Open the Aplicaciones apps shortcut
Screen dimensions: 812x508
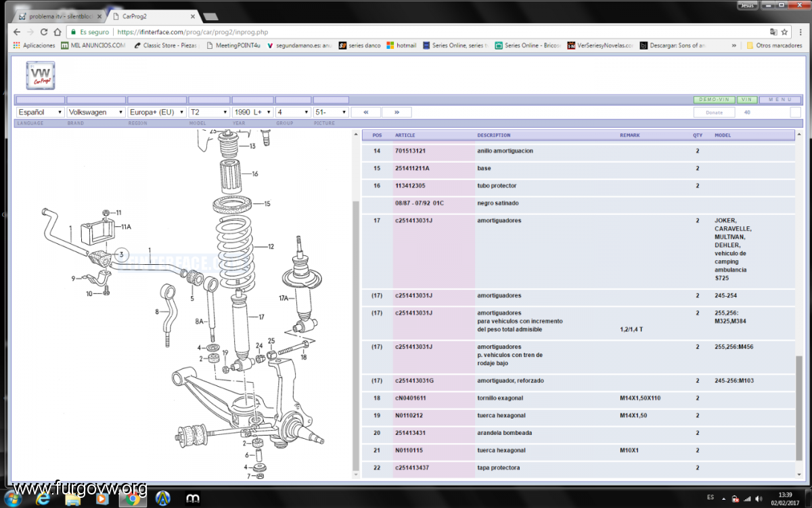[34, 45]
